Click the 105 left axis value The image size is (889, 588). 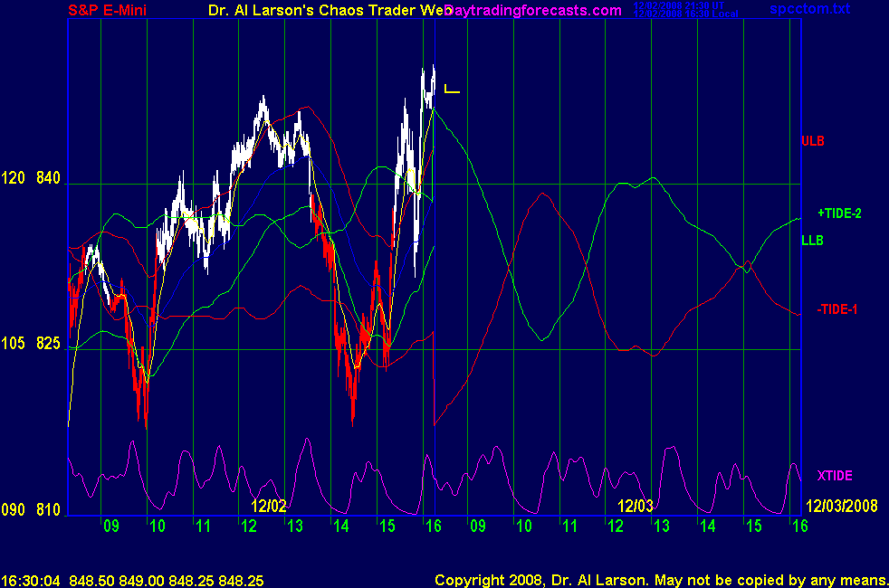tap(14, 344)
